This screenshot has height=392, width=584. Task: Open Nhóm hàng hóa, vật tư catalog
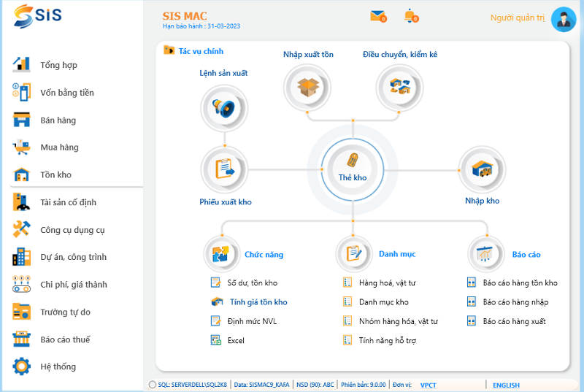point(398,321)
